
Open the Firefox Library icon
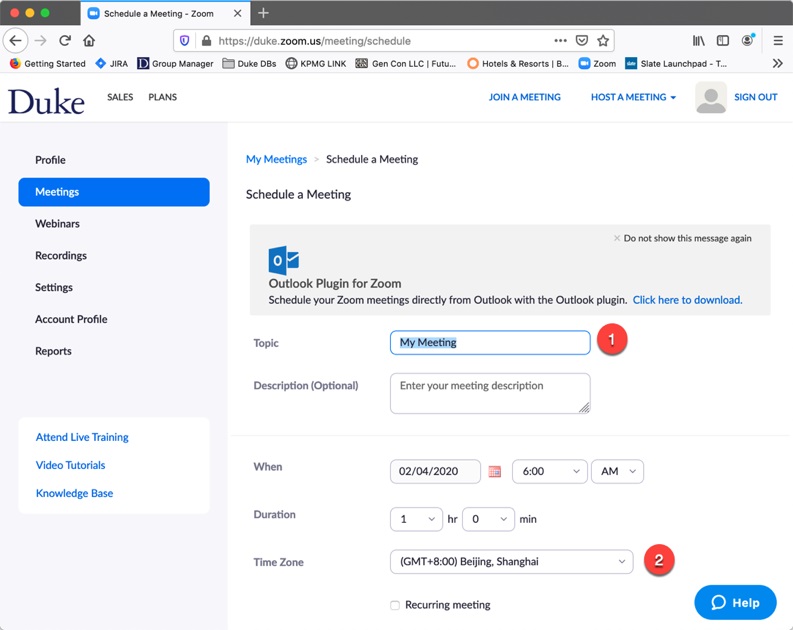point(698,40)
